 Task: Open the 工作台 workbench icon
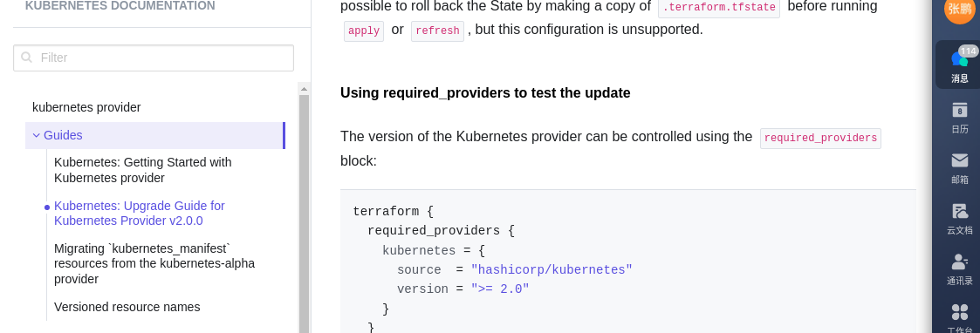[x=959, y=318]
